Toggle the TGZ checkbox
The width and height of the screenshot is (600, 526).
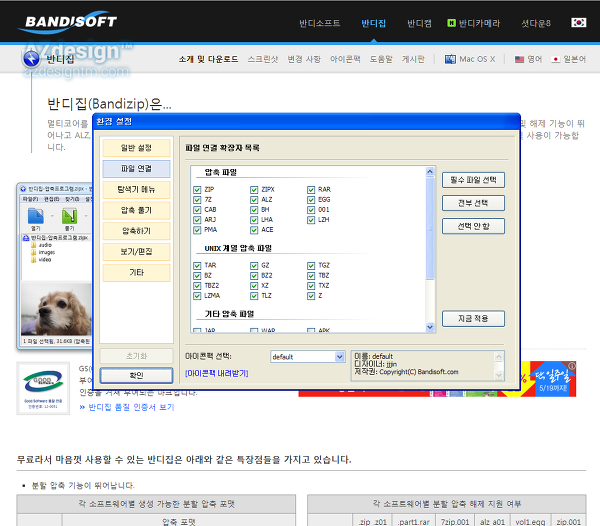[x=311, y=265]
